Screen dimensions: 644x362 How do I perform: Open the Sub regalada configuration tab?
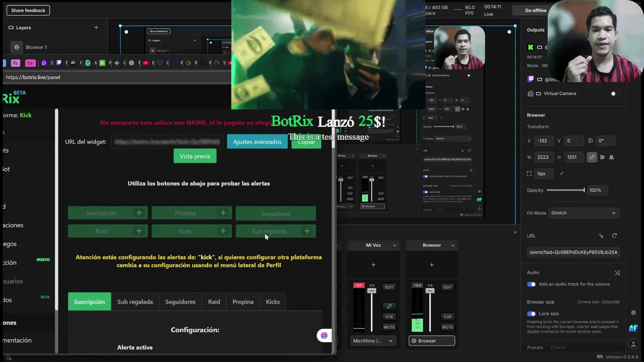[x=135, y=302]
